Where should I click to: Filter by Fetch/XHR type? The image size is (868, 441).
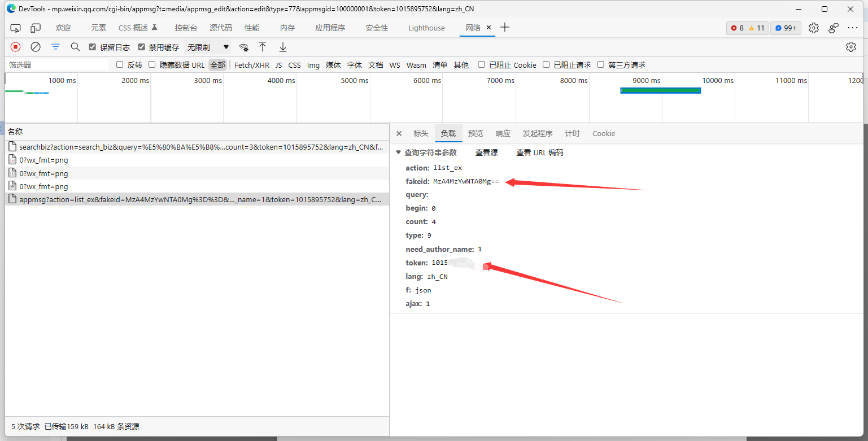(252, 65)
